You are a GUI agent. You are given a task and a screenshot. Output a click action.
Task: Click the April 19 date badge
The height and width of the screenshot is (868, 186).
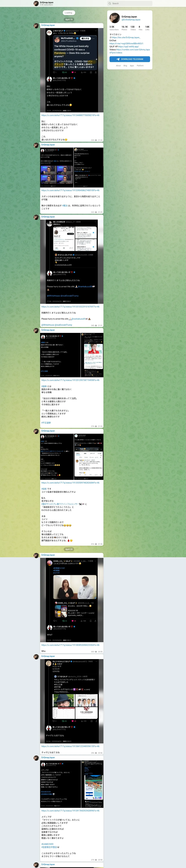pos(69,20)
